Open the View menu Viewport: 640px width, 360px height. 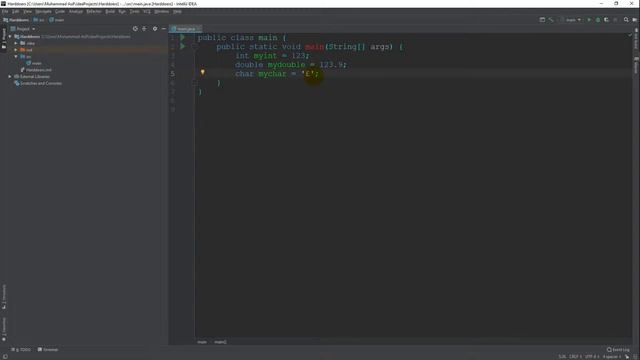point(27,11)
